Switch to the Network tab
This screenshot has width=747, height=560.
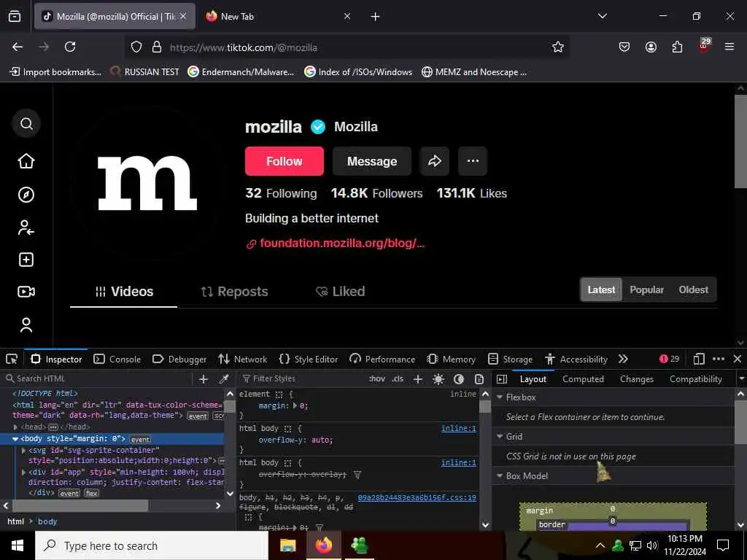[243, 359]
